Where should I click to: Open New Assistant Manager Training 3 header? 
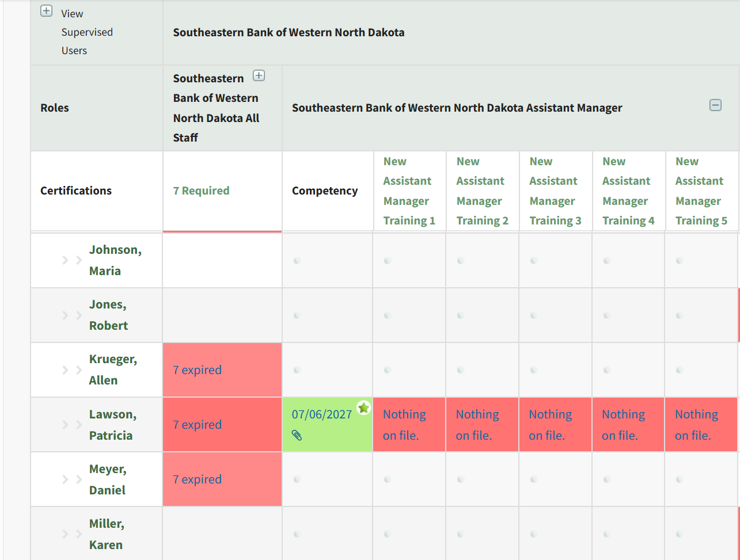tap(555, 191)
